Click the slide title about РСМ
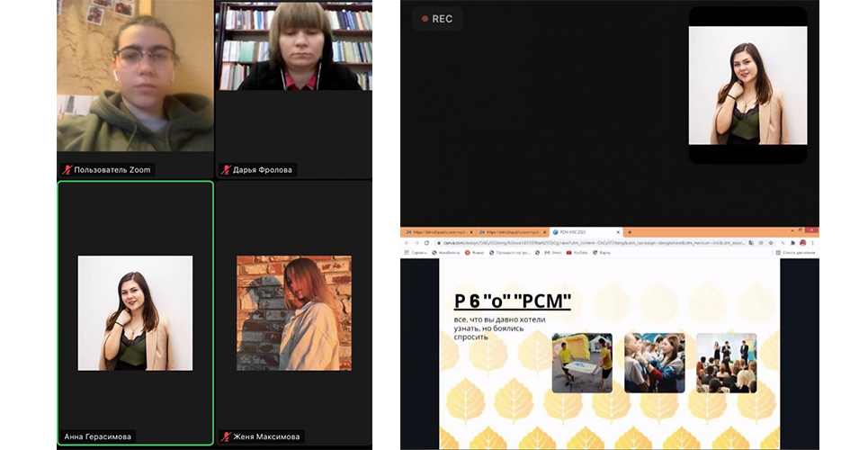Image resolution: width=868 pixels, height=450 pixels. pyautogui.click(x=512, y=301)
